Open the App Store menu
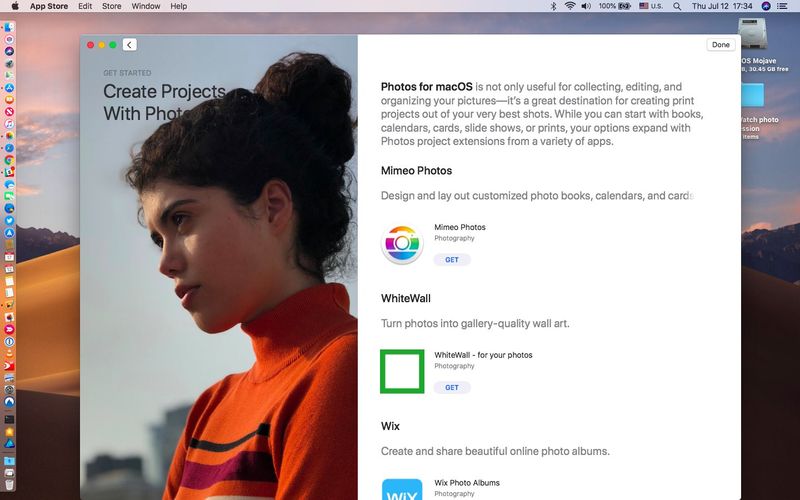The width and height of the screenshot is (800, 500). [48, 6]
